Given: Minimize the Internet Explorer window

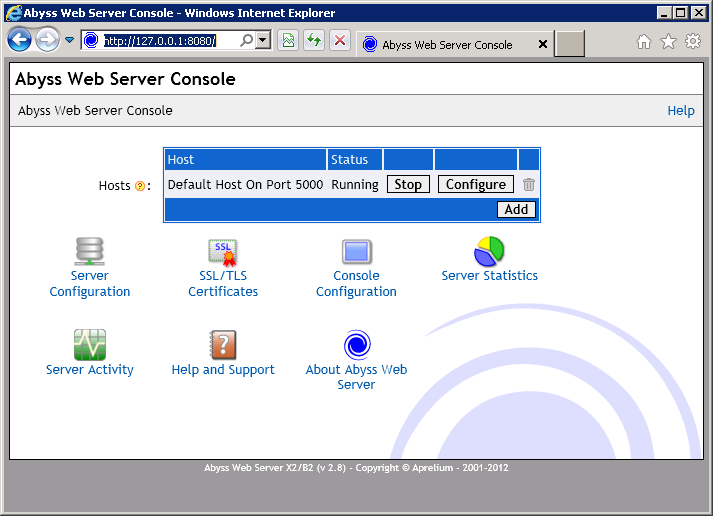Looking at the screenshot, I should (x=664, y=13).
